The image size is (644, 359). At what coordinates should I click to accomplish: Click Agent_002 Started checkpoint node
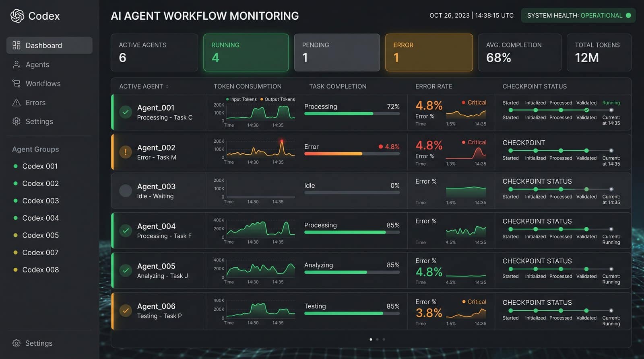(510, 150)
